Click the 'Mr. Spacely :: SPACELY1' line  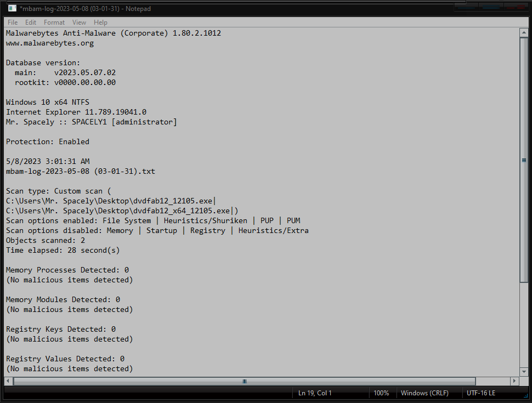pyautogui.click(x=91, y=122)
